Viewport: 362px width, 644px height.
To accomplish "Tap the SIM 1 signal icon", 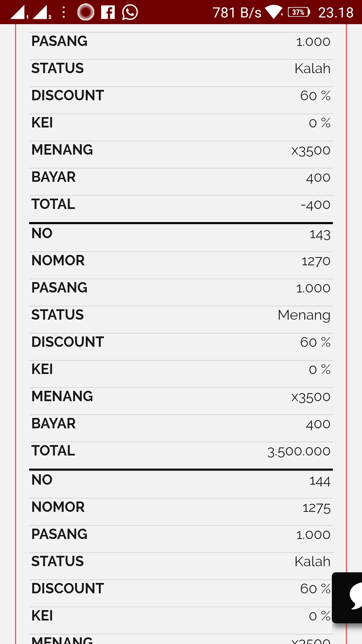I will (x=19, y=12).
